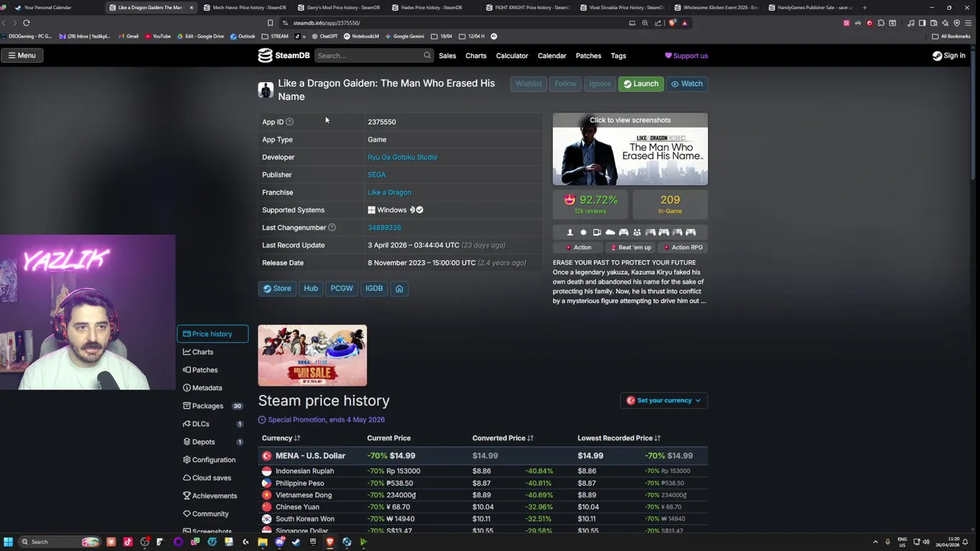Open the community Hub button
The height and width of the screenshot is (551, 980).
tap(310, 289)
